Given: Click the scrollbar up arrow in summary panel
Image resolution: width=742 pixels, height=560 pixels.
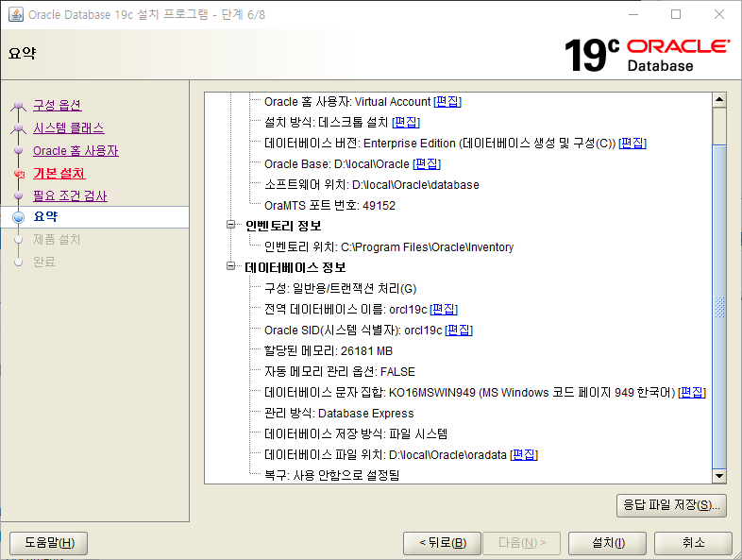Looking at the screenshot, I should 719,99.
